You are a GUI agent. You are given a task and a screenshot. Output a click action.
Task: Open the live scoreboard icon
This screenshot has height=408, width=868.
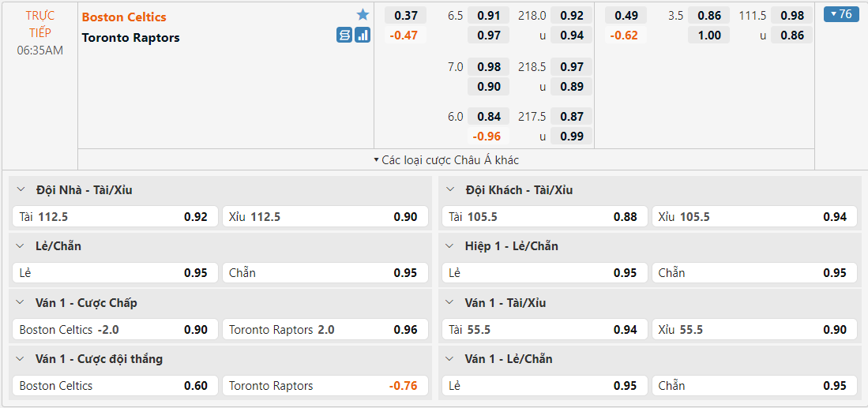(x=344, y=35)
